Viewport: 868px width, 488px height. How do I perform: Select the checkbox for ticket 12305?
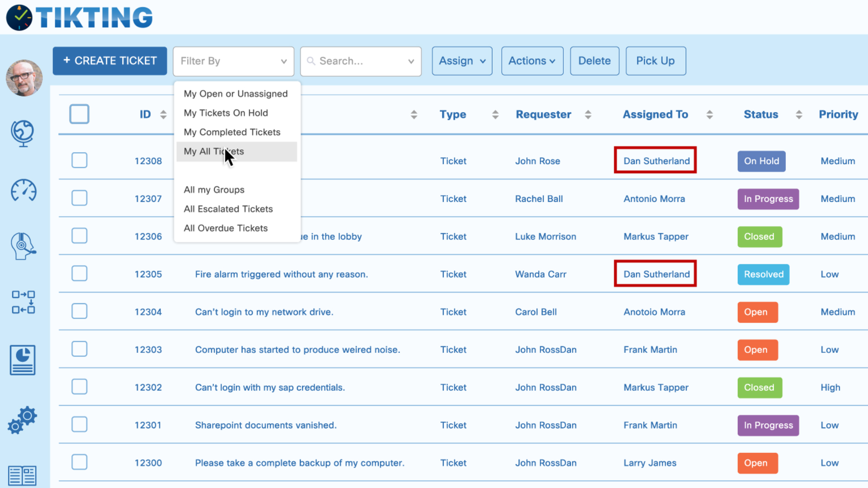(x=79, y=273)
